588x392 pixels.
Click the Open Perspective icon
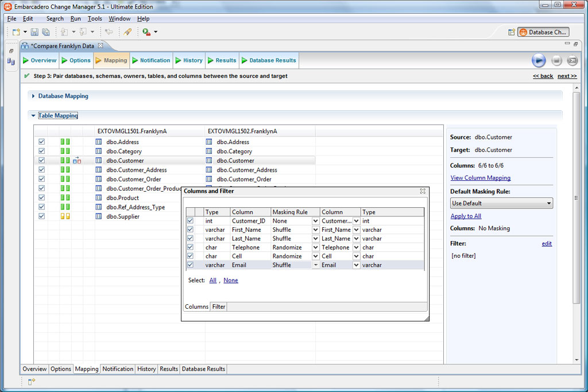pyautogui.click(x=511, y=32)
